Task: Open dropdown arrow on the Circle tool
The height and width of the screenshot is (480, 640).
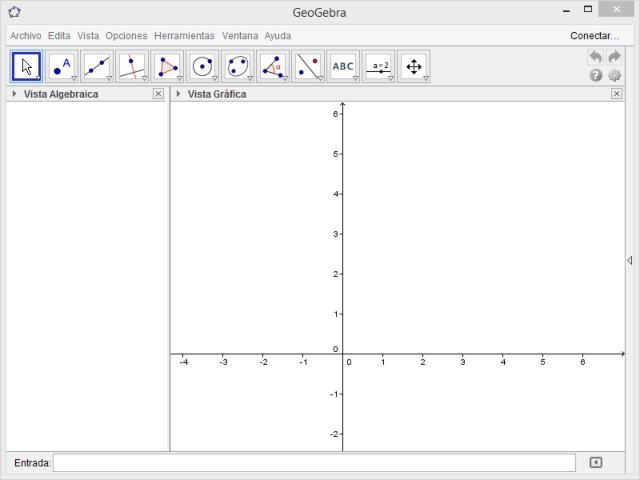Action: pyautogui.click(x=215, y=78)
